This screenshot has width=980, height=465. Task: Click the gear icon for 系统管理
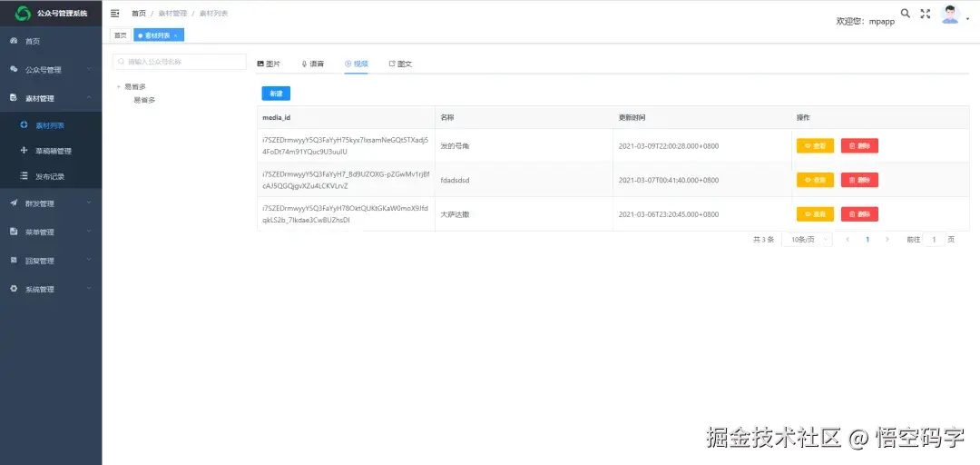pos(14,289)
